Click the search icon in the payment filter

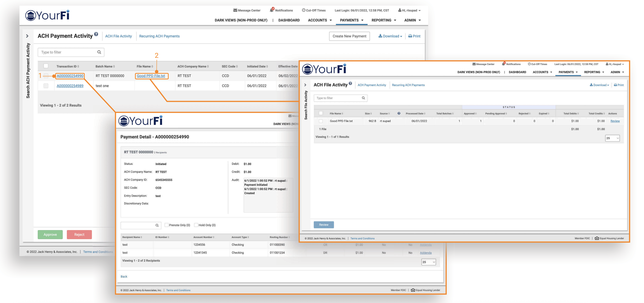[x=99, y=52]
